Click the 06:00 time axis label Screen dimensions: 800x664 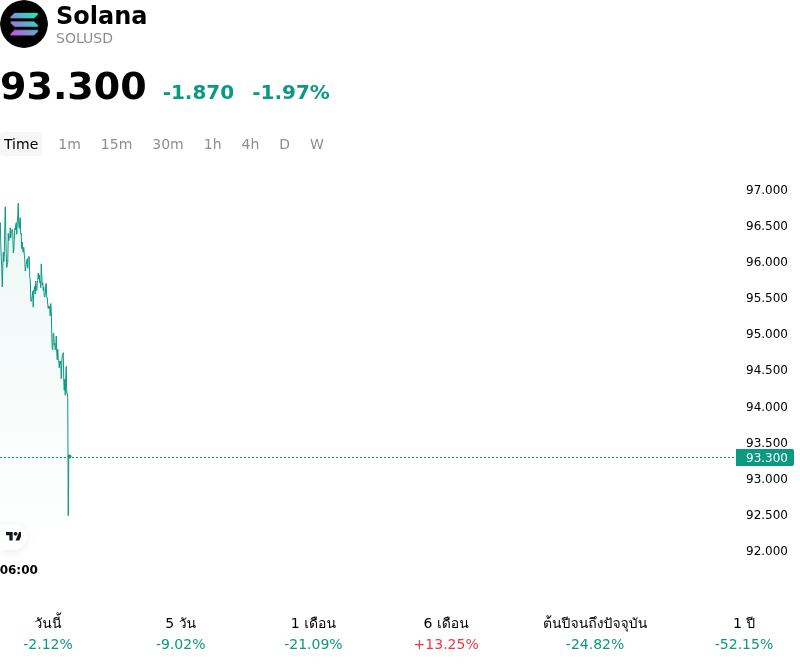click(x=19, y=570)
